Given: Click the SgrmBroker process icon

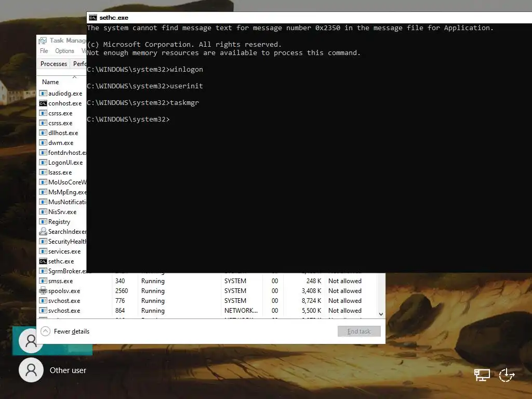Looking at the screenshot, I should (43, 271).
